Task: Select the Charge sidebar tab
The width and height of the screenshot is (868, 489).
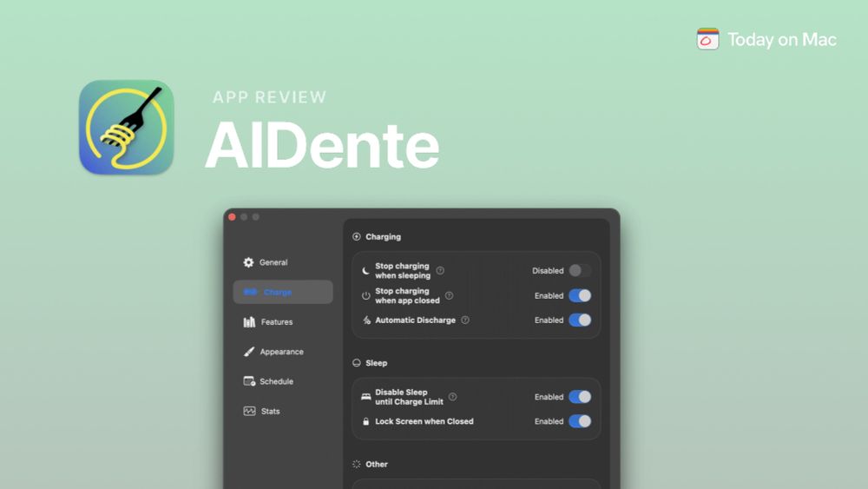Action: coord(283,292)
